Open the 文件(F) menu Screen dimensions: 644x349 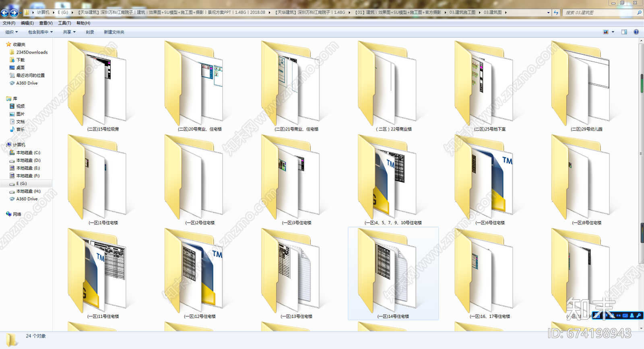coord(9,23)
